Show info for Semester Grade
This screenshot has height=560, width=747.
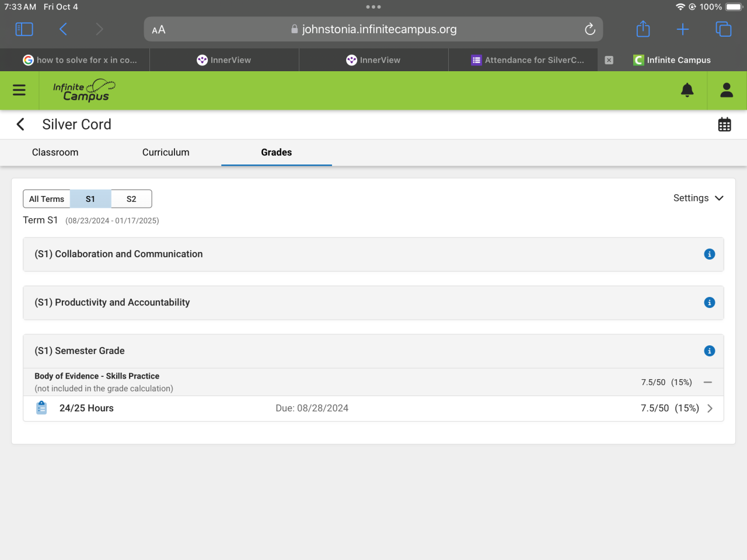(x=710, y=351)
